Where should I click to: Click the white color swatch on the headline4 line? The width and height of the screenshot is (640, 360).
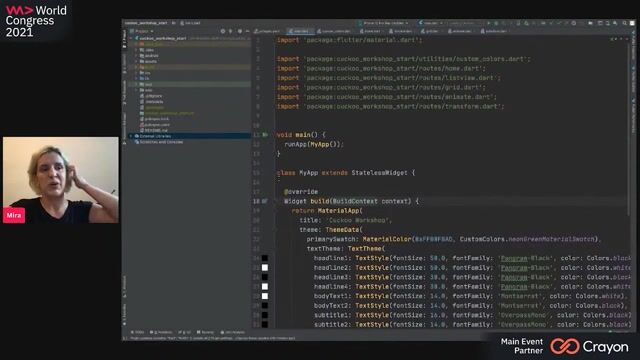tap(265, 287)
